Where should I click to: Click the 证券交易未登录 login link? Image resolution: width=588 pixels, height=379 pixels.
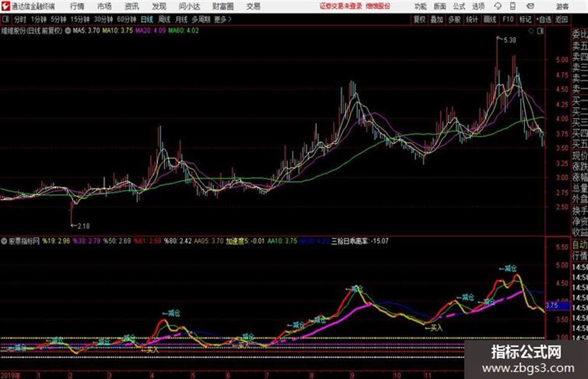click(x=341, y=6)
